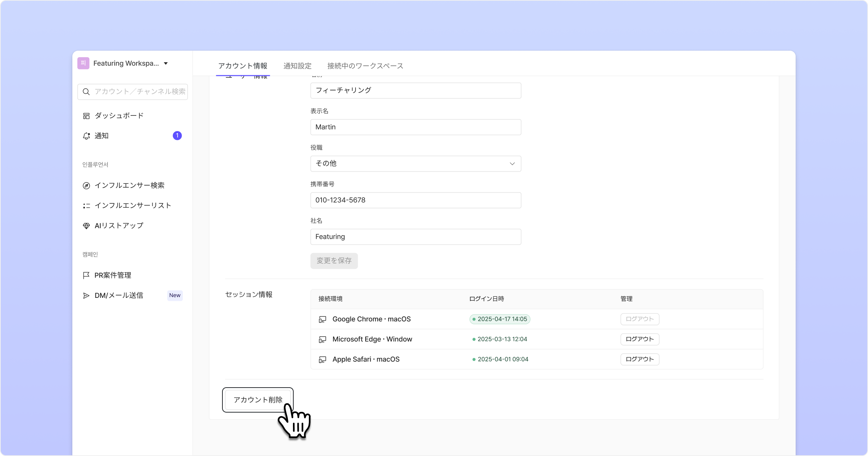Click the DM/メール送信 paper plane icon

pos(86,296)
